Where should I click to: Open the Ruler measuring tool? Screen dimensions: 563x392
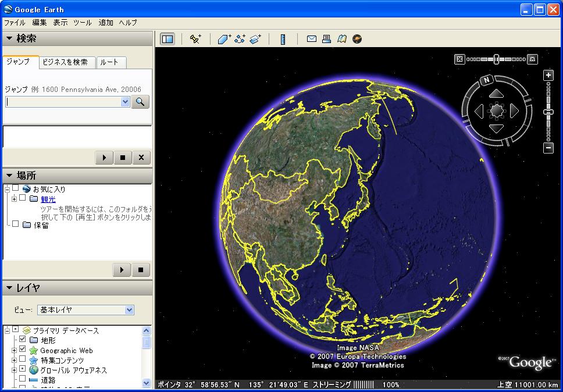click(x=283, y=39)
